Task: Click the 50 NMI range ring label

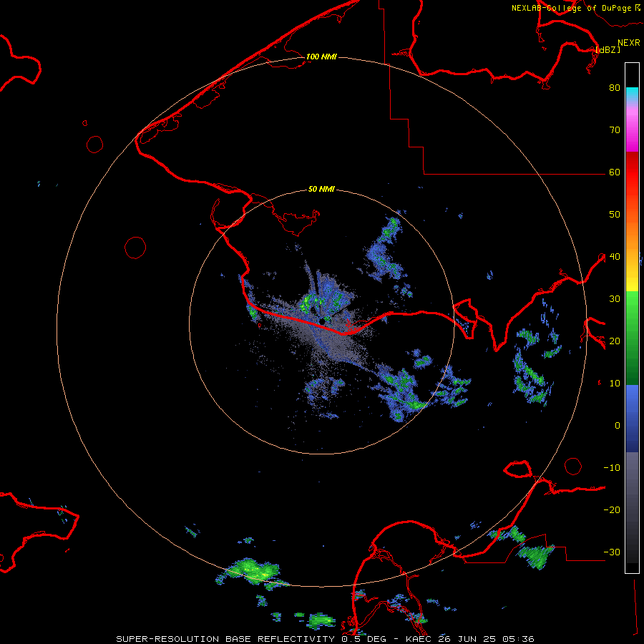Action: point(321,189)
